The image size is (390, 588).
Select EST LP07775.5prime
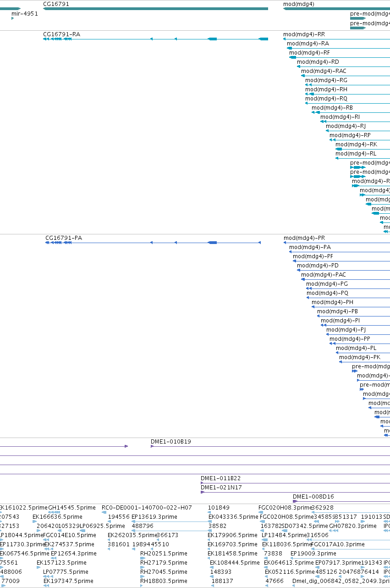coord(66,572)
